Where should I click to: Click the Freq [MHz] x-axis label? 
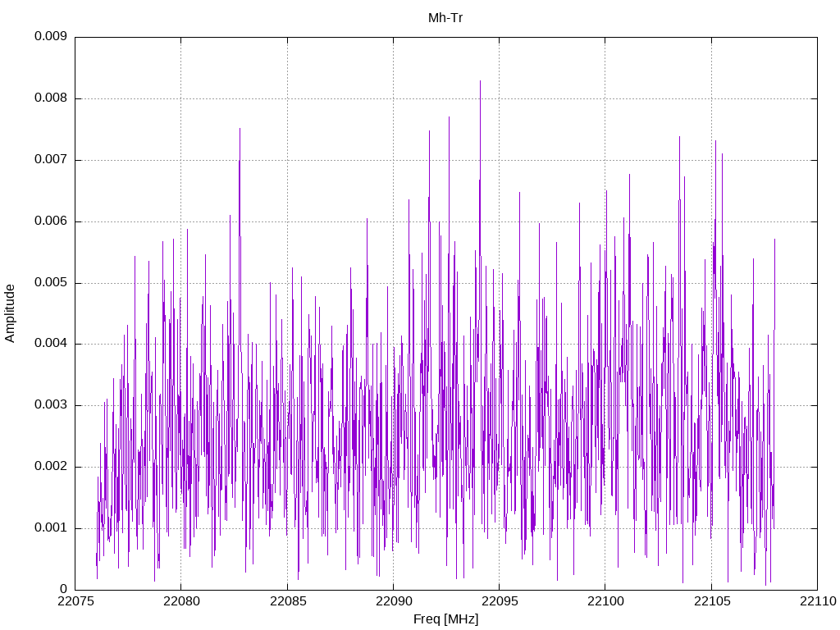[x=445, y=619]
